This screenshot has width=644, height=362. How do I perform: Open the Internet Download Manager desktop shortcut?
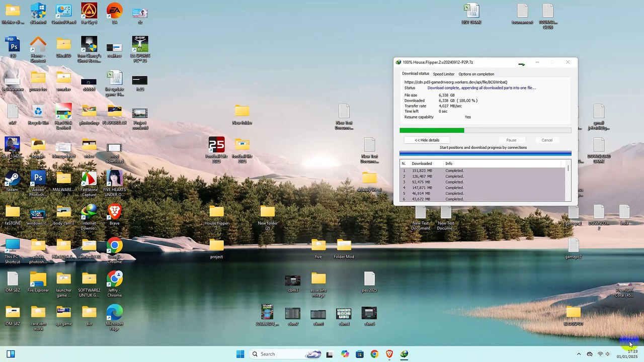[89, 217]
